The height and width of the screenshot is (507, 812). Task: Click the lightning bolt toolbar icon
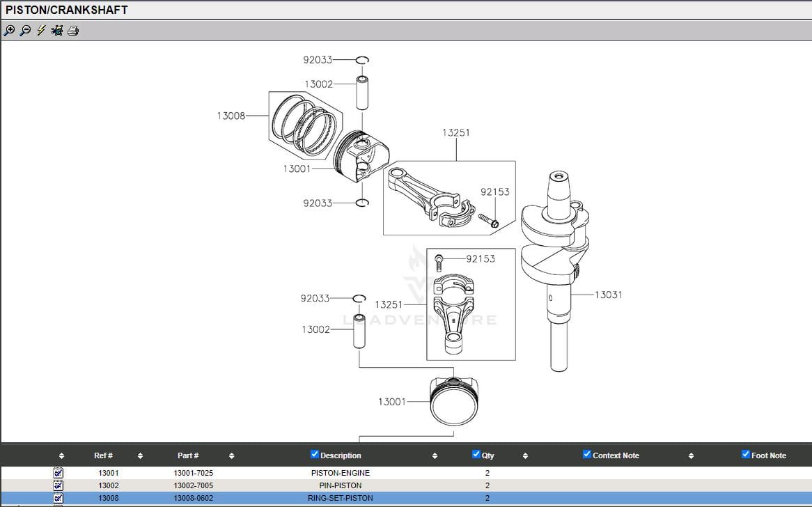[41, 30]
